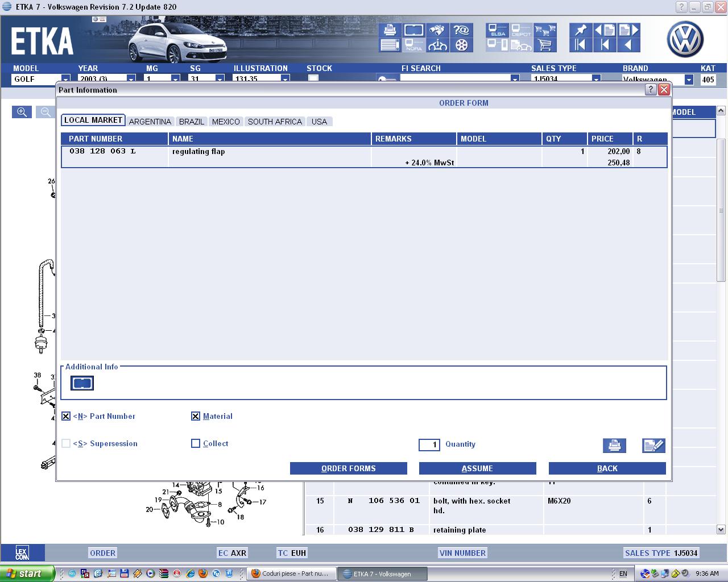Print the order form with printer icon
Viewport: 728px width, 582px height.
coord(614,446)
